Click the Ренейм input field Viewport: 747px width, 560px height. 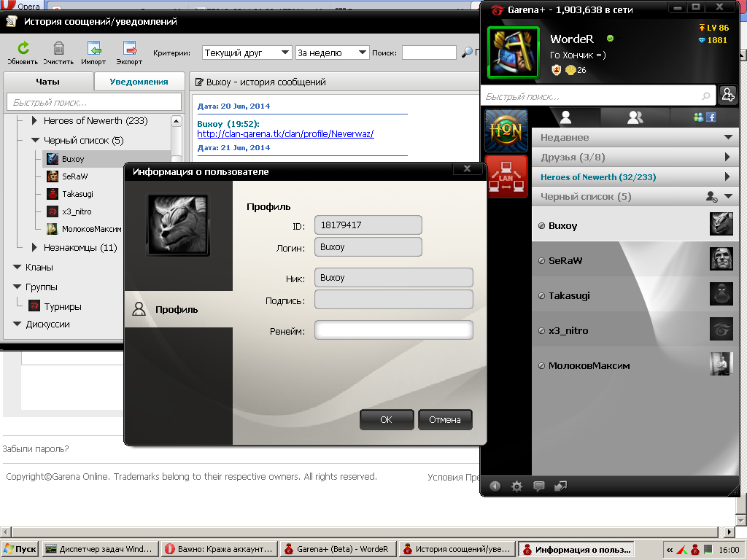click(x=393, y=330)
